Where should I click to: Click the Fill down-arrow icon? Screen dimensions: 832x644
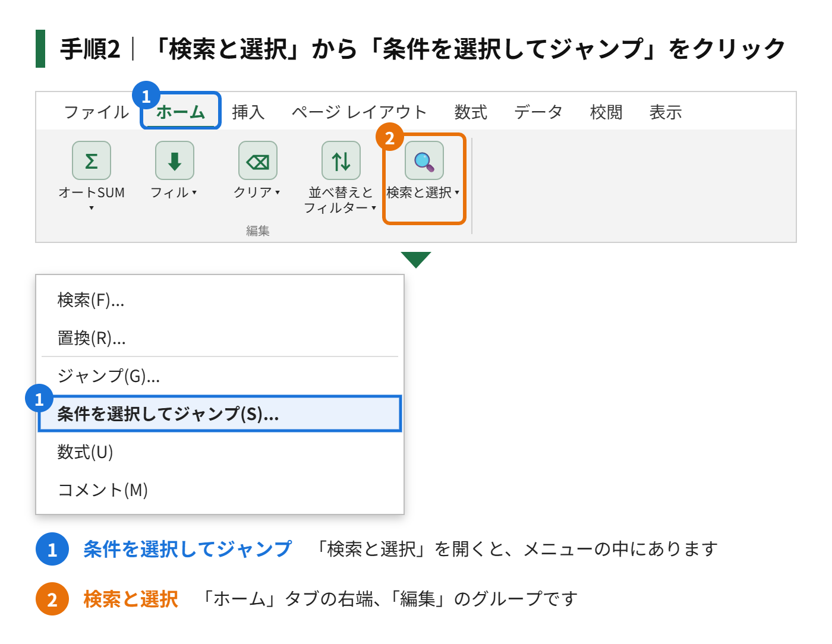pyautogui.click(x=175, y=160)
